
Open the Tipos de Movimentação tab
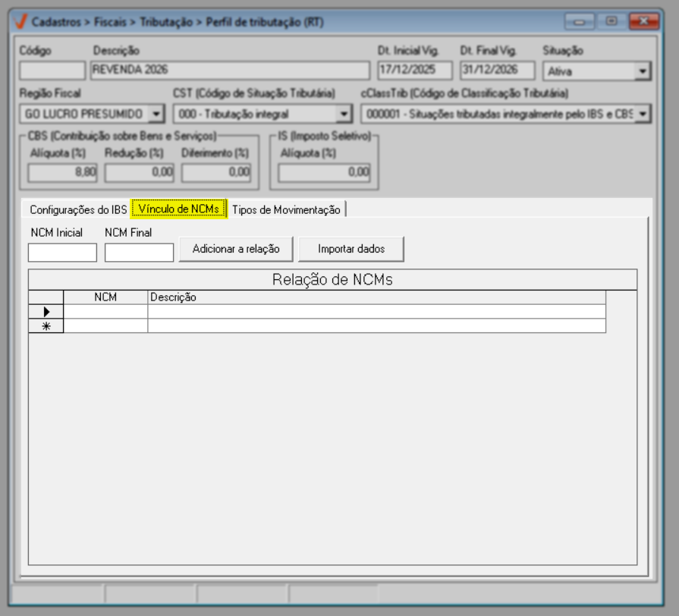click(287, 210)
